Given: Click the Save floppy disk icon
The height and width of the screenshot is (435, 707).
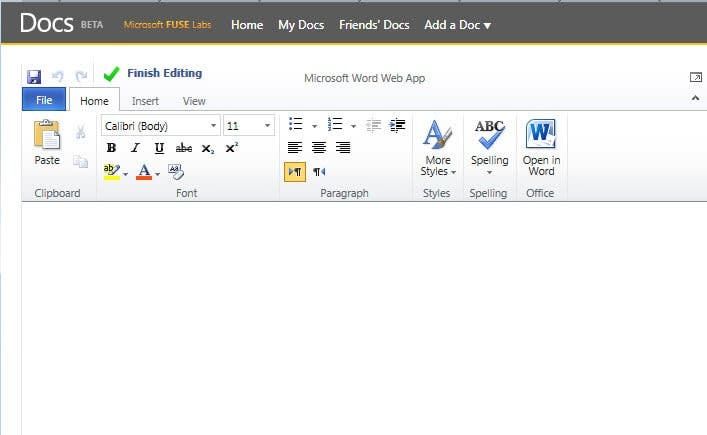Looking at the screenshot, I should [34, 77].
